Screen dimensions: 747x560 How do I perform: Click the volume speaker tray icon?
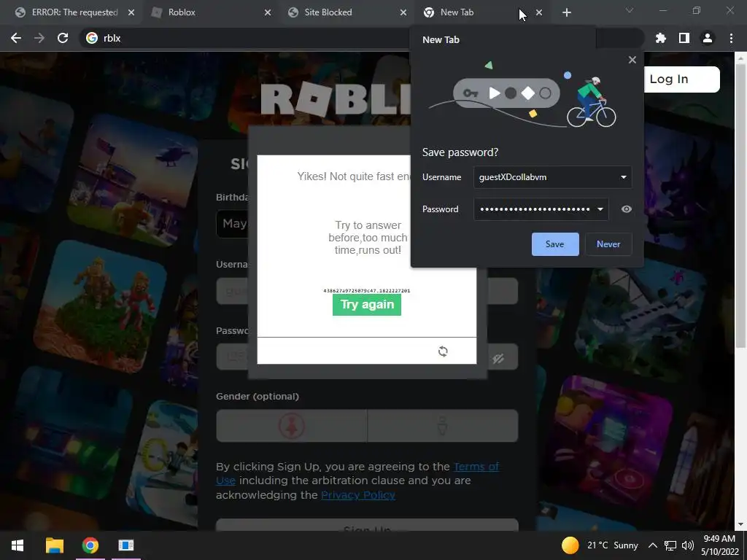pyautogui.click(x=687, y=545)
